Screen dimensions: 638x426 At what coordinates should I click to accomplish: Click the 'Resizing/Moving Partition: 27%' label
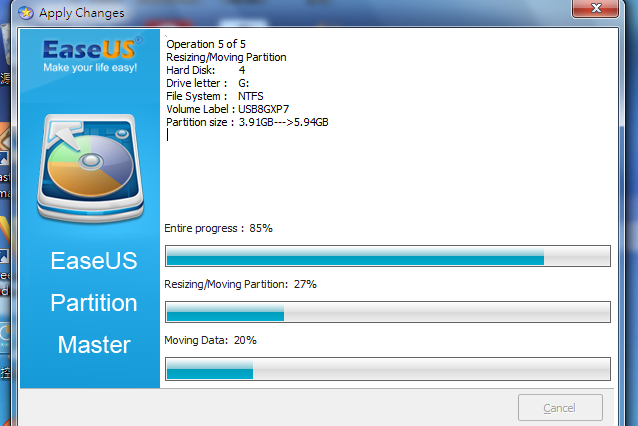[x=240, y=284]
